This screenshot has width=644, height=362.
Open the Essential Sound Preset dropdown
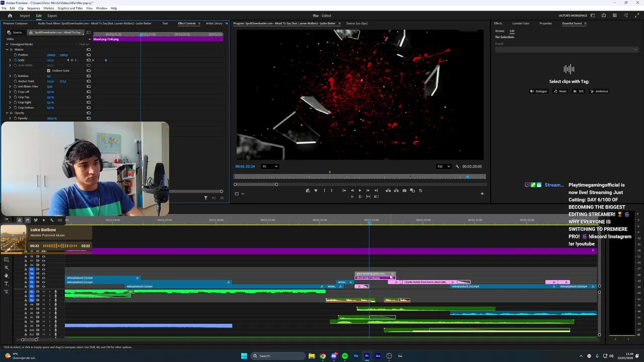tap(567, 49)
